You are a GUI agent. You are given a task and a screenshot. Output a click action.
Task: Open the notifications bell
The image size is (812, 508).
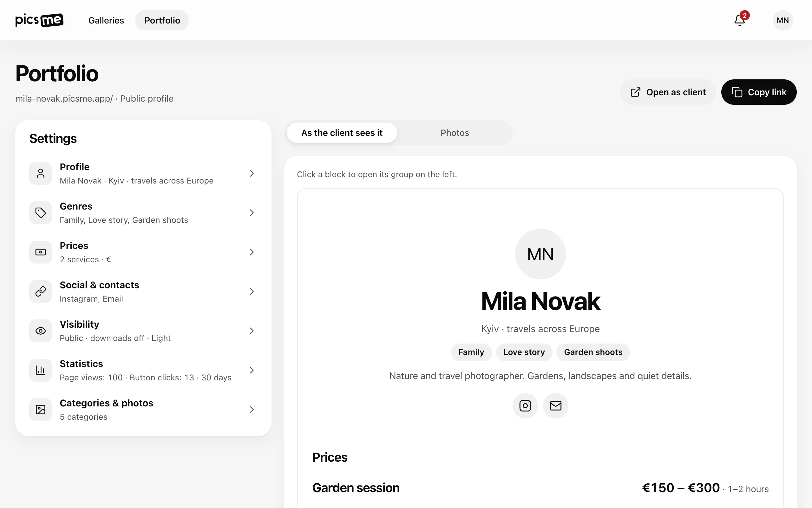coord(740,20)
